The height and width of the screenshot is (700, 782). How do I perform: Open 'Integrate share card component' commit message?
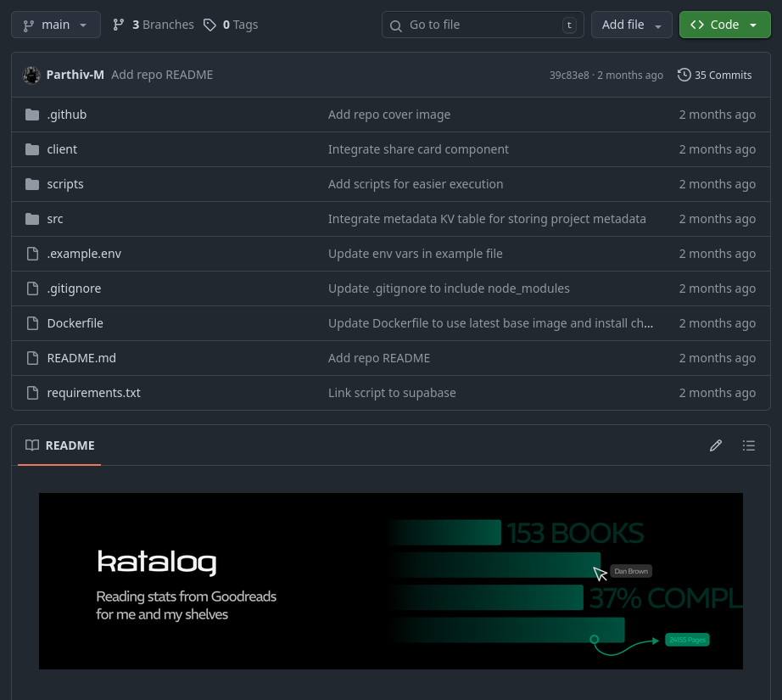pyautogui.click(x=418, y=149)
